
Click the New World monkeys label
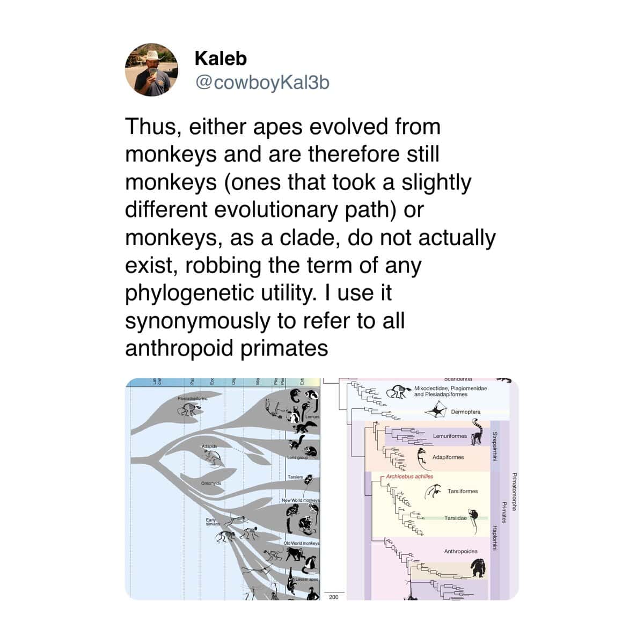pyautogui.click(x=301, y=500)
